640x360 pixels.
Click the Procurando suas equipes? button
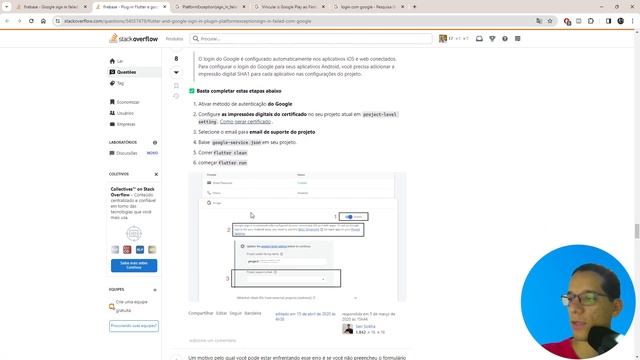click(134, 326)
